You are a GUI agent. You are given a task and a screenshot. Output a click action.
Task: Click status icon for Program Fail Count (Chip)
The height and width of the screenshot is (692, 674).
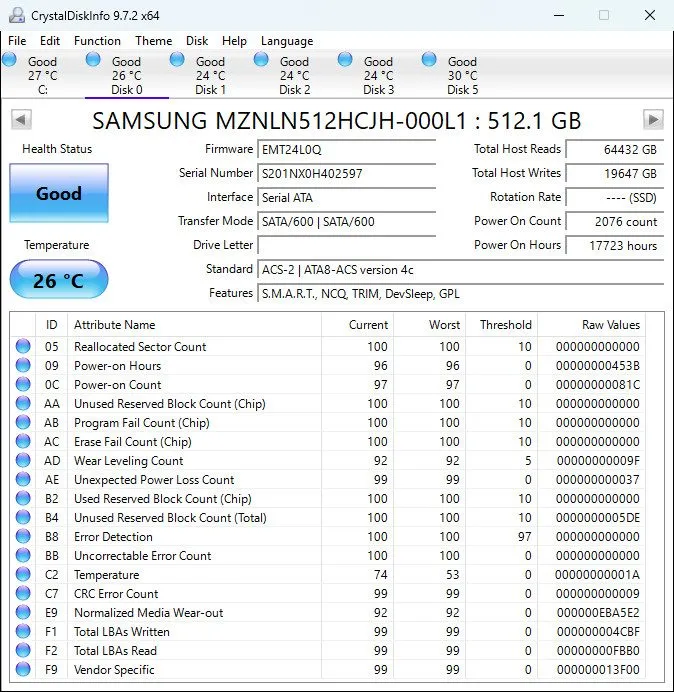tap(23, 422)
